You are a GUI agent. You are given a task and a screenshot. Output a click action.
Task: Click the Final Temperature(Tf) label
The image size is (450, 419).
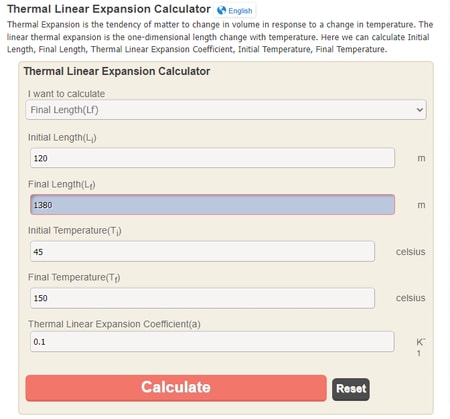(74, 277)
